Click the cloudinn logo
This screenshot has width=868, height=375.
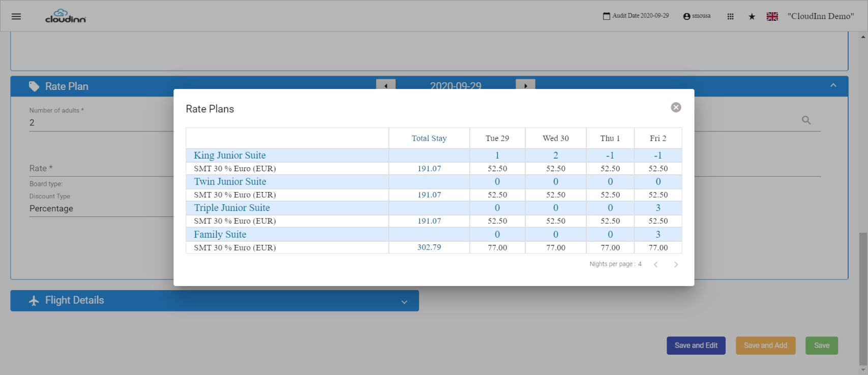pyautogui.click(x=66, y=16)
